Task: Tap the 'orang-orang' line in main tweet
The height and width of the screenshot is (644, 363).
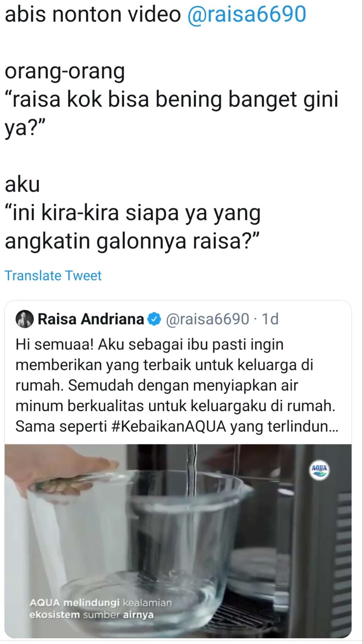Action: (x=65, y=71)
